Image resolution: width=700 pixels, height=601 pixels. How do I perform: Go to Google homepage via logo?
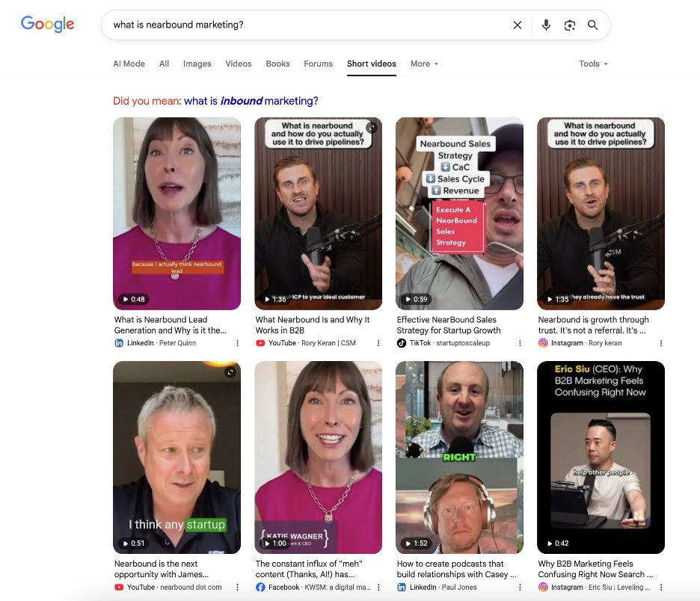pos(48,24)
